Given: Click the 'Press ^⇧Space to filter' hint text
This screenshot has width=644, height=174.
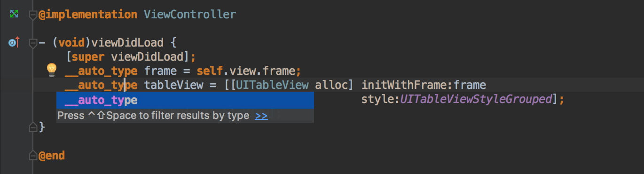Looking at the screenshot, I should coord(153,116).
